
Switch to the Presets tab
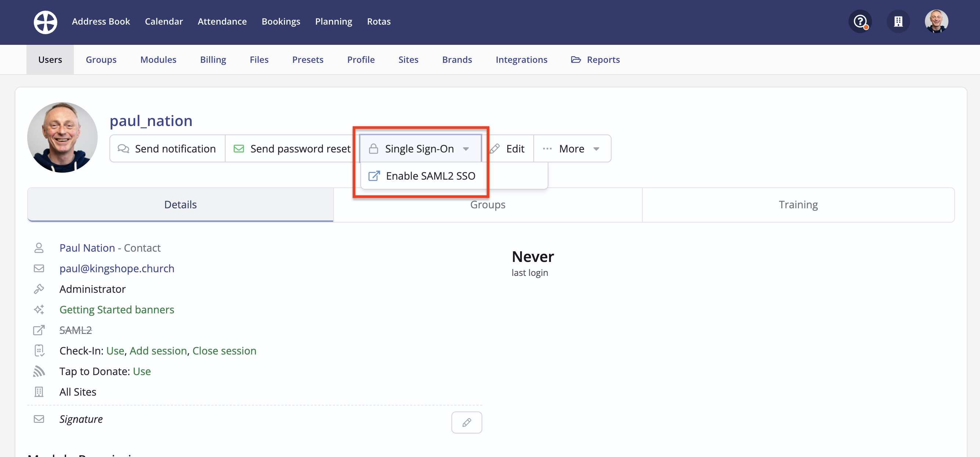(308, 60)
